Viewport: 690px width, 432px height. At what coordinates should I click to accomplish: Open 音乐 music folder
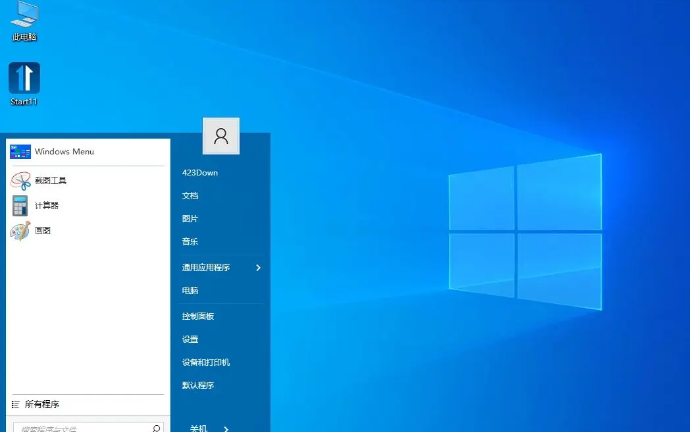coord(190,242)
